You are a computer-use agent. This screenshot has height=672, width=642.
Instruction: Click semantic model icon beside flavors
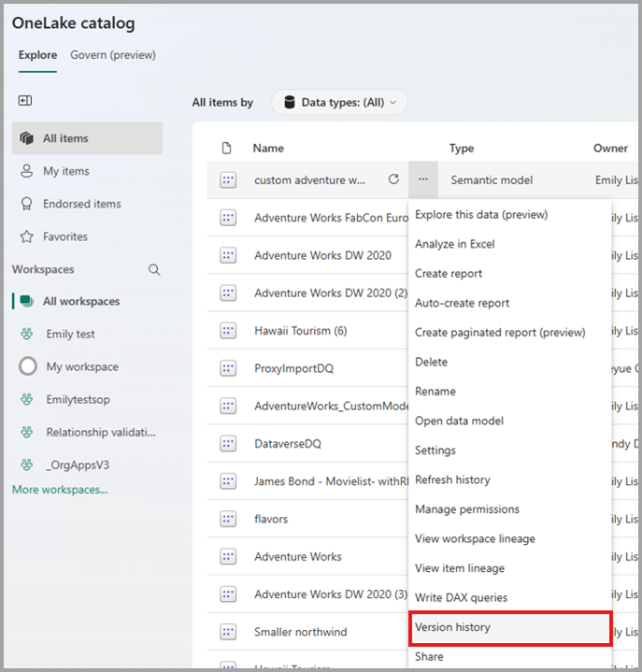tap(228, 519)
